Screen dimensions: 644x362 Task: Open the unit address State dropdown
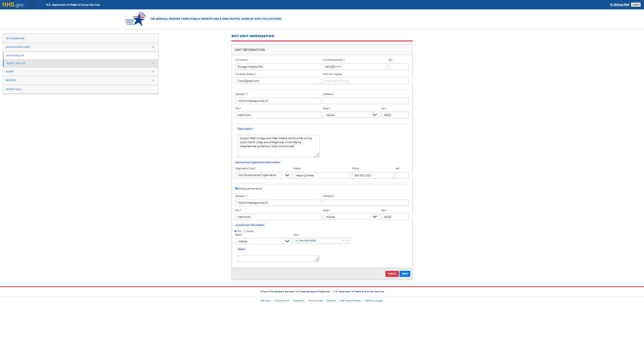tap(351, 115)
